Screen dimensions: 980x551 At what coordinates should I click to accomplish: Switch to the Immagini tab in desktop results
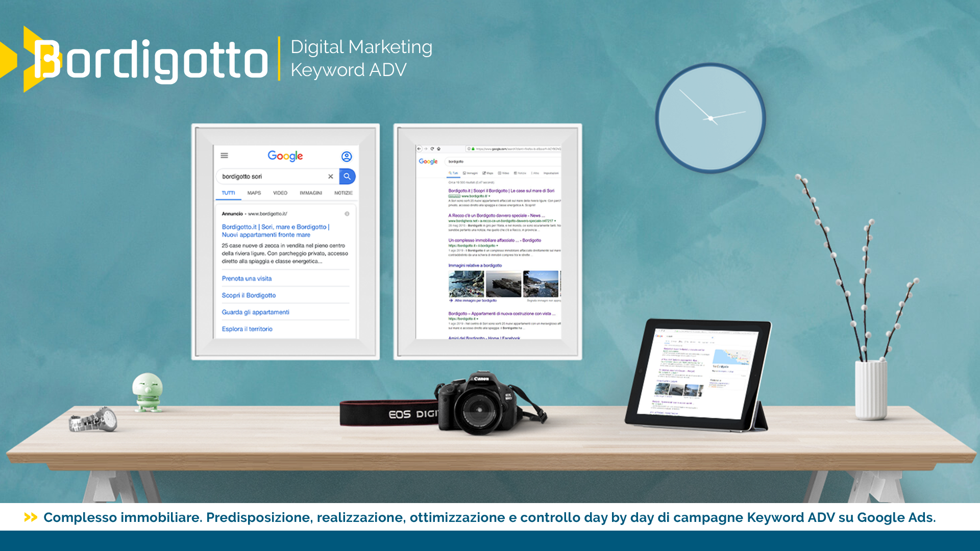(x=471, y=173)
